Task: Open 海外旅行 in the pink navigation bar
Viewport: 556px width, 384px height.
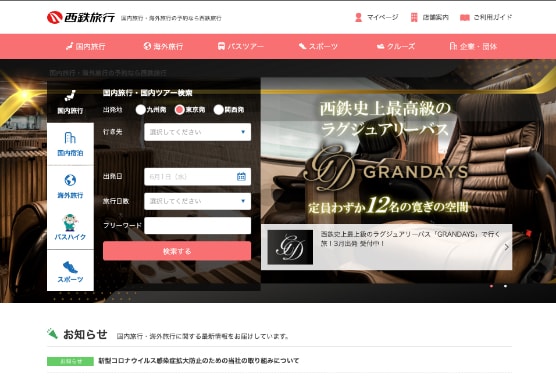Action: pyautogui.click(x=163, y=46)
